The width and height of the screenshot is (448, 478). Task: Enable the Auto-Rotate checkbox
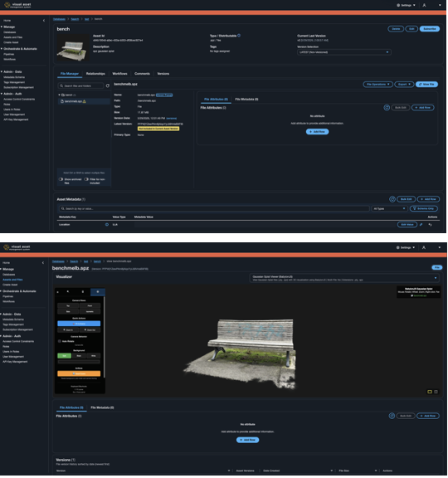pos(60,341)
